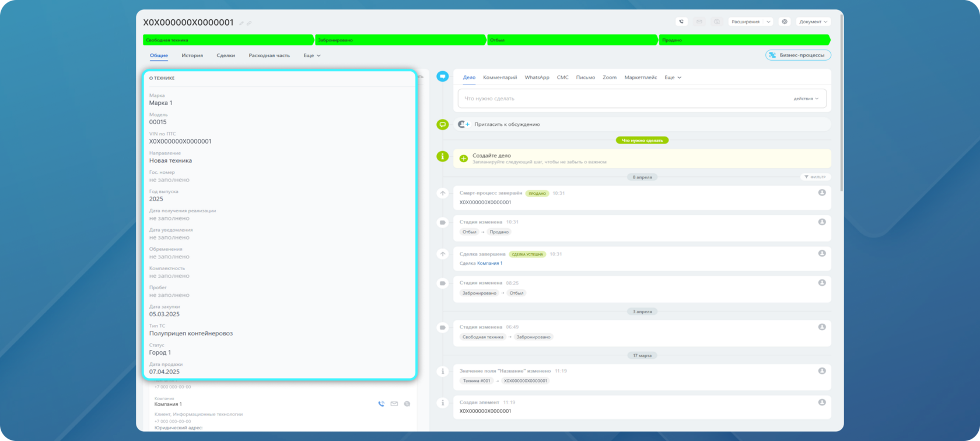The image size is (980, 441).
Task: Click the pencil edit icon beside title
Action: pyautogui.click(x=242, y=23)
